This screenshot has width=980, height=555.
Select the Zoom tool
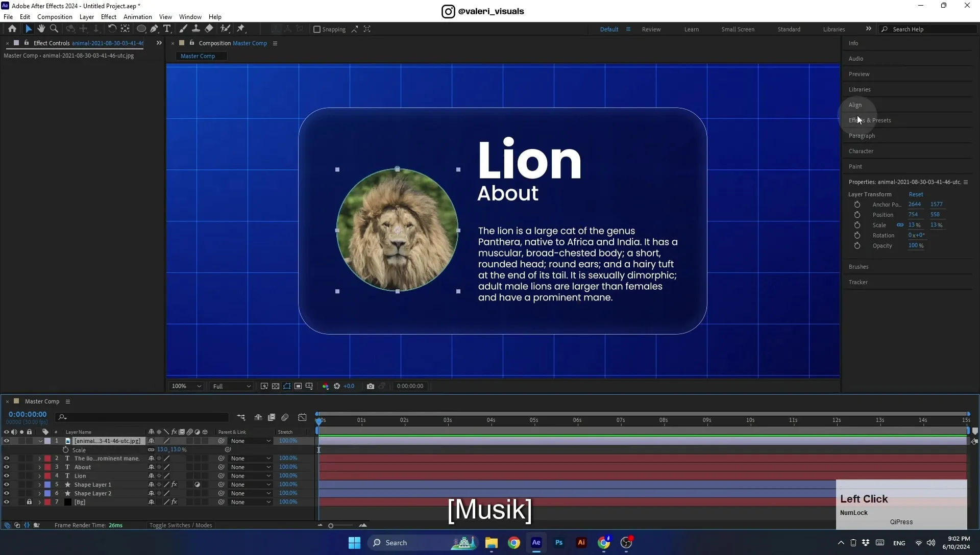[x=54, y=29]
